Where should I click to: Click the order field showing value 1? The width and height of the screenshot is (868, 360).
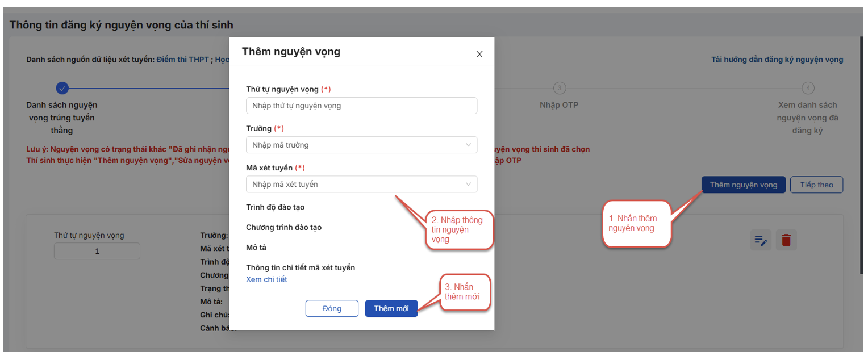(97, 251)
